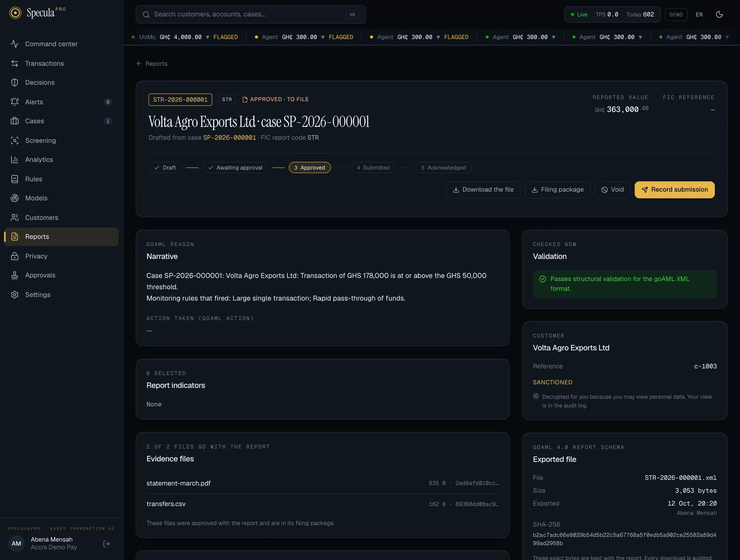Click the Live TPS status indicator

(x=612, y=14)
